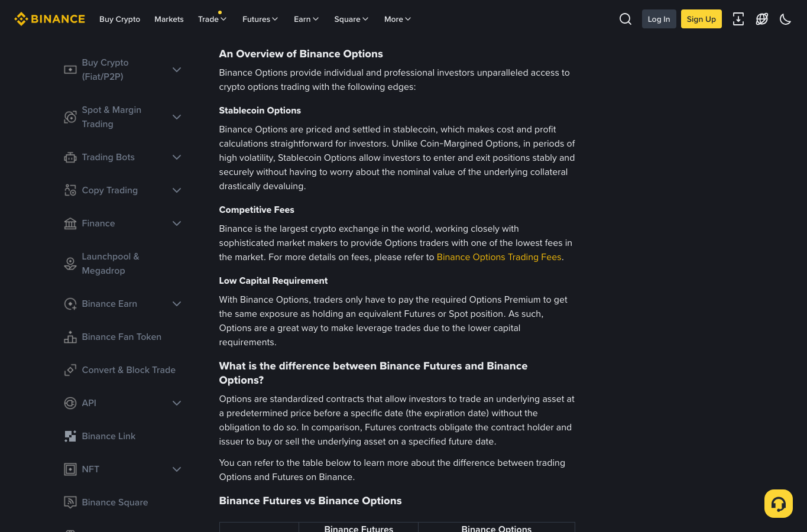The image size is (807, 532).
Task: Open Binance Fan Token sidebar item
Action: (122, 337)
